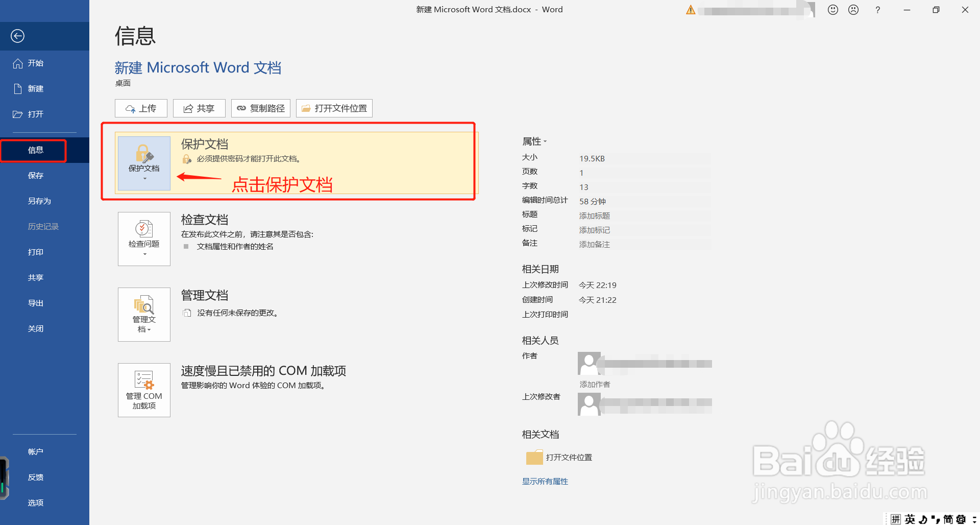Open the 打开 page in sidebar

tap(44, 114)
